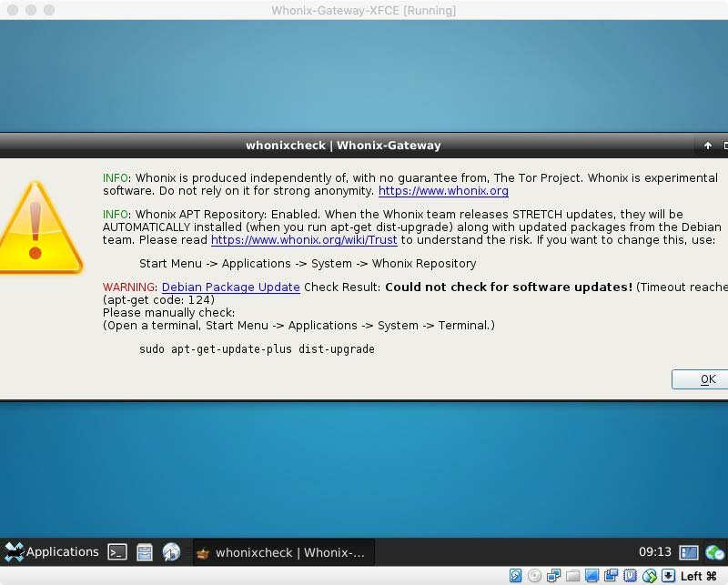
Task: Click the VirtualBox hard disk activity icon
Action: tap(516, 576)
